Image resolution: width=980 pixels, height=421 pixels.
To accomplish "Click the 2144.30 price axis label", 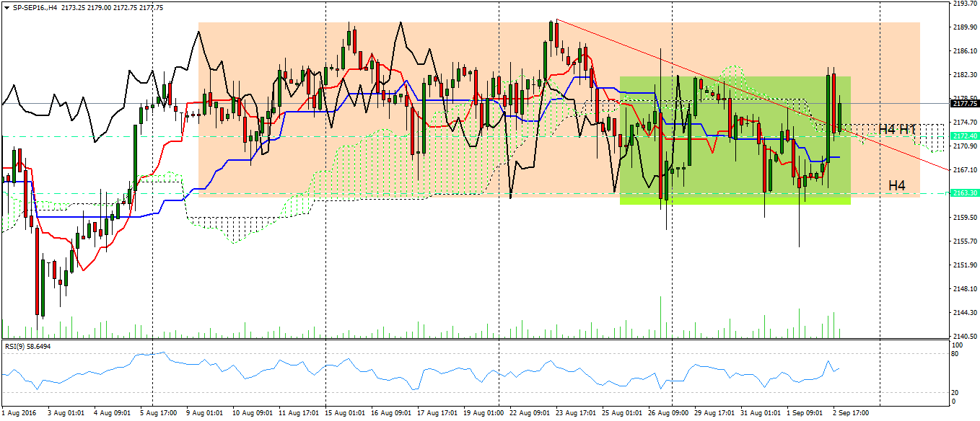I will (965, 313).
